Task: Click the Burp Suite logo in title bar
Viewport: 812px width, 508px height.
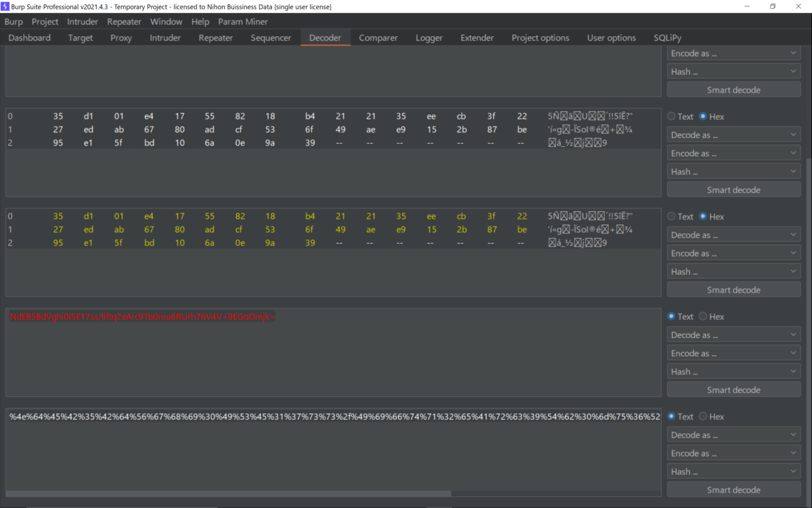Action: 5,6
